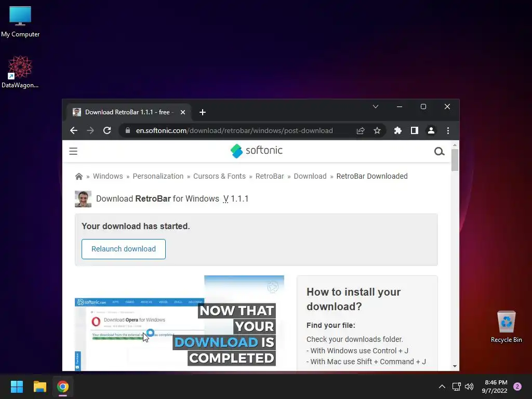
Task: Click 'Your download has started.' text
Action: point(136,227)
